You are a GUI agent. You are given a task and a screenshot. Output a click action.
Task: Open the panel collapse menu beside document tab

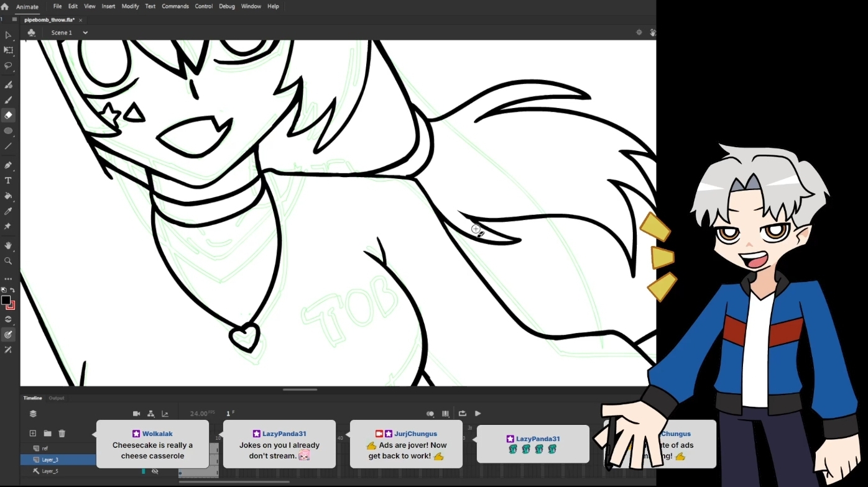click(14, 20)
